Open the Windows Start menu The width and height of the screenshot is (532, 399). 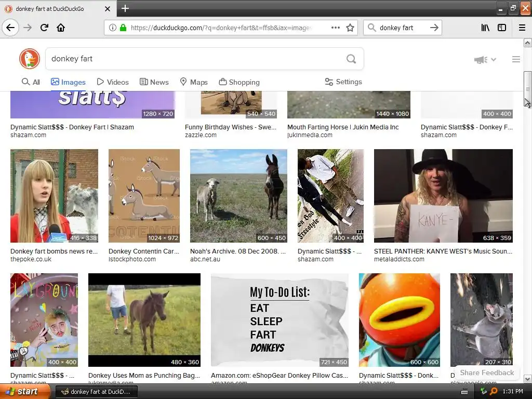click(x=25, y=392)
